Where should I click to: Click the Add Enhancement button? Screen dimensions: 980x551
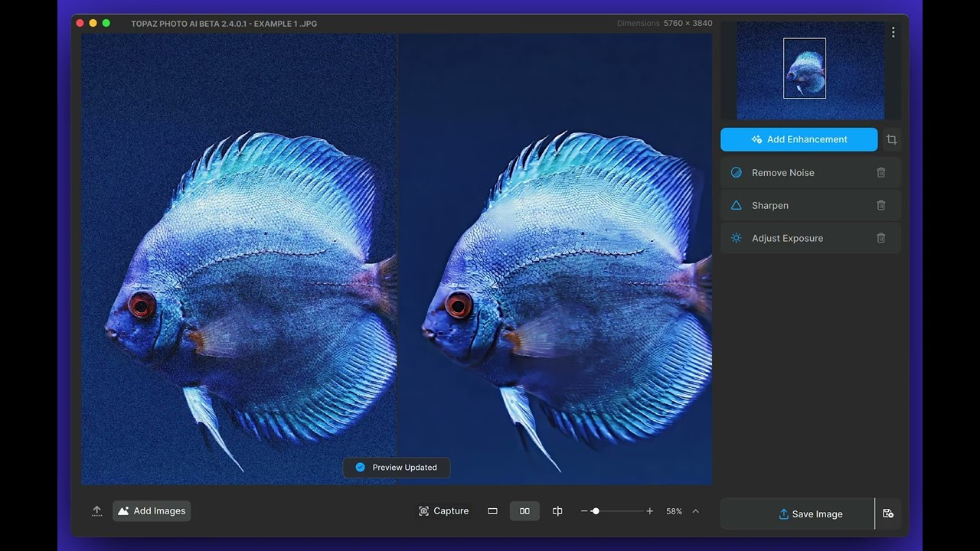pos(799,140)
